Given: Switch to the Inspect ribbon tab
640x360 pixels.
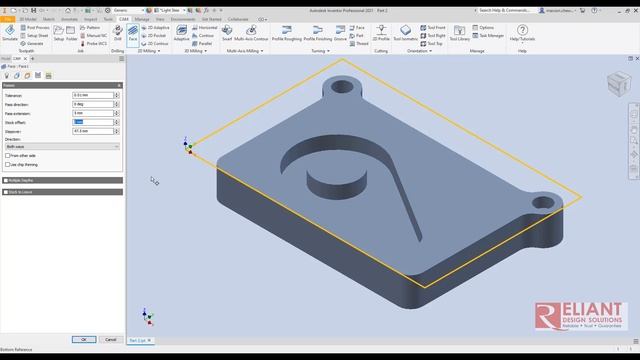Looking at the screenshot, I should tap(90, 19).
